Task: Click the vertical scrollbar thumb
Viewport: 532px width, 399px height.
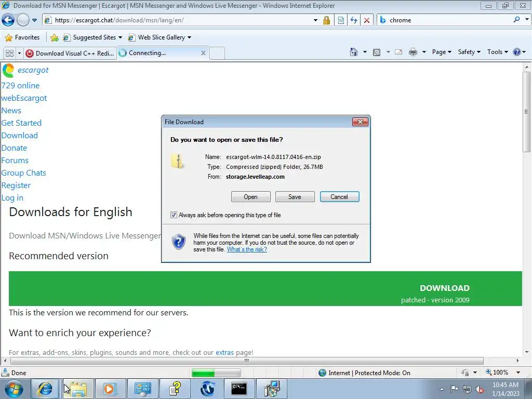Action: coord(527,111)
